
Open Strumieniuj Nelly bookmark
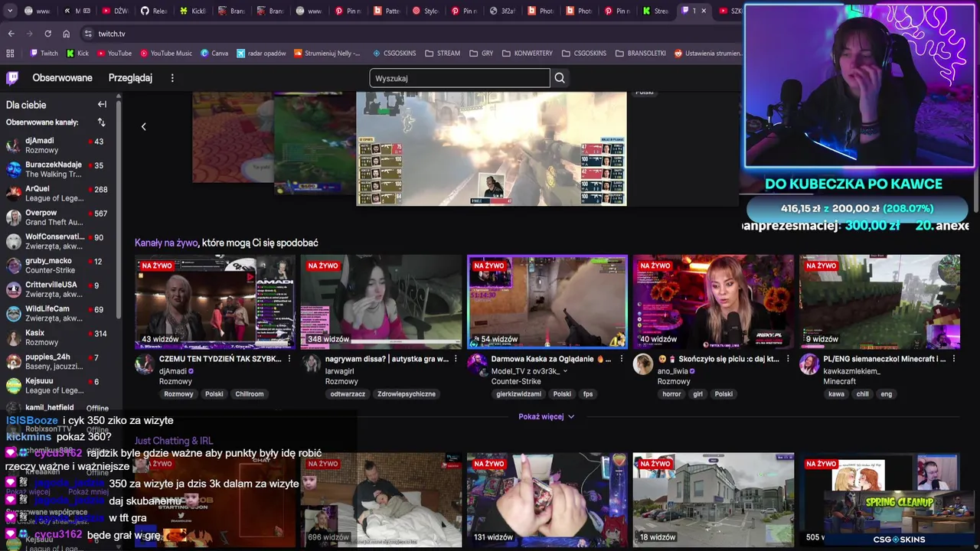coord(327,54)
